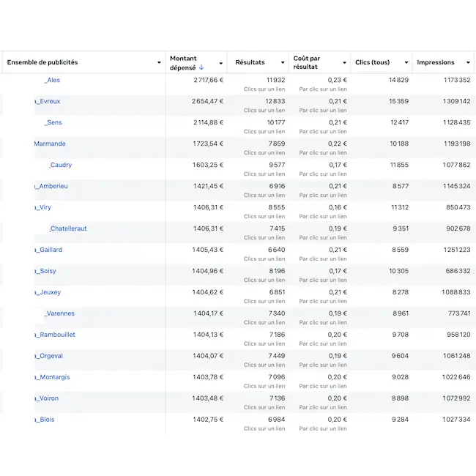
Task: Select the amount 2 654,47 € cell
Action: click(207, 101)
